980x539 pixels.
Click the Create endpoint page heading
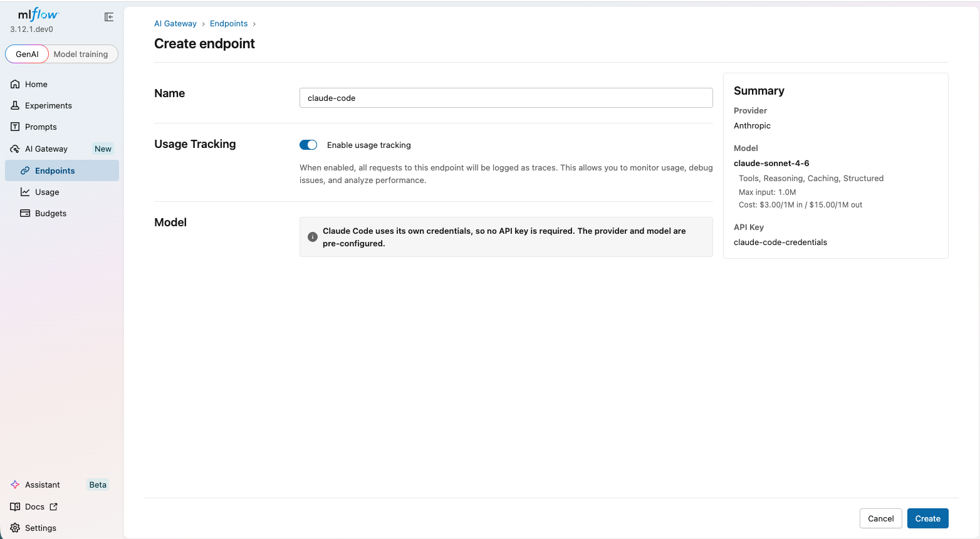(204, 43)
